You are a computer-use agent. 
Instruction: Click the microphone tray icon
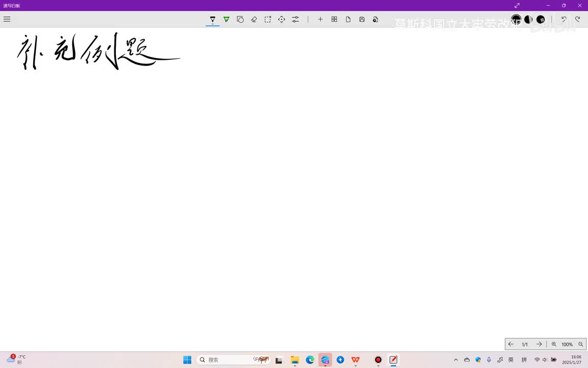click(489, 360)
